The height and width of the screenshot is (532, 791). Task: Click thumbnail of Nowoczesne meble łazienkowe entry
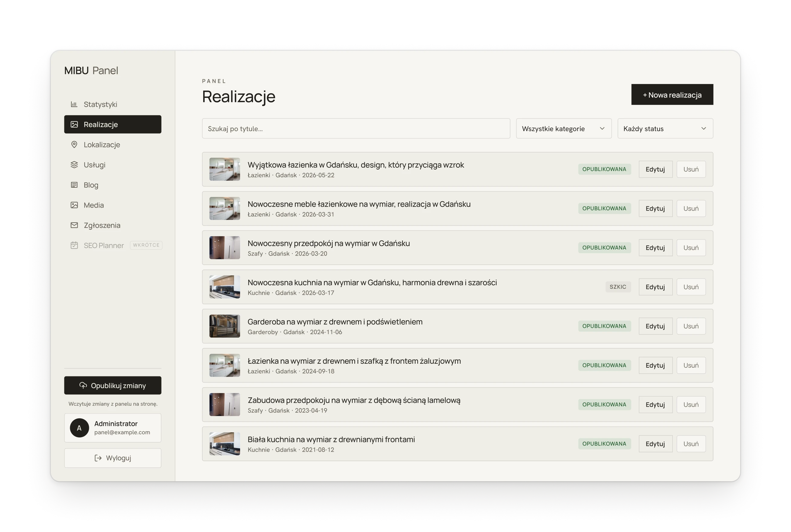point(224,208)
